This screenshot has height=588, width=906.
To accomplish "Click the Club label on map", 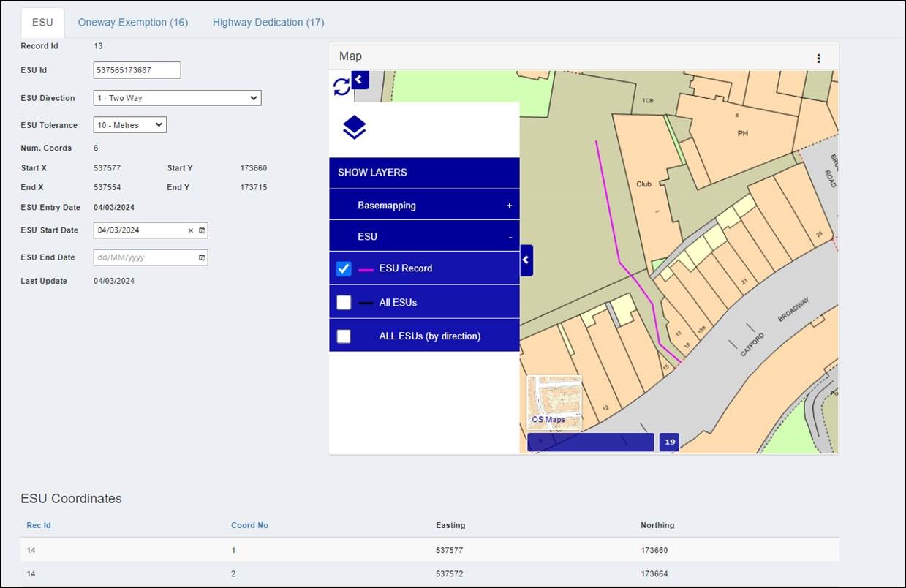I will (x=643, y=184).
